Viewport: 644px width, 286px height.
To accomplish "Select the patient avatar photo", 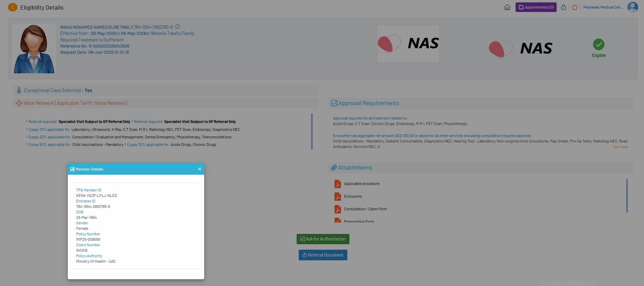I will [34, 49].
